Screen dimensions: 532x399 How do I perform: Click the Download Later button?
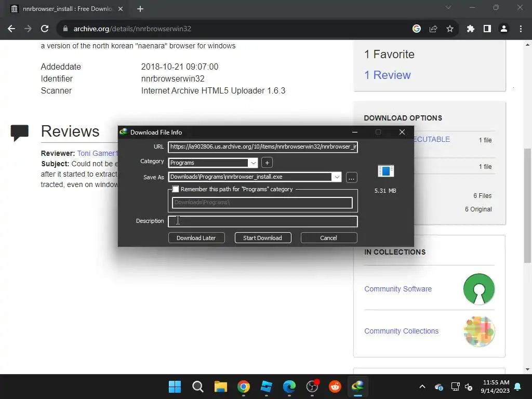[196, 238]
